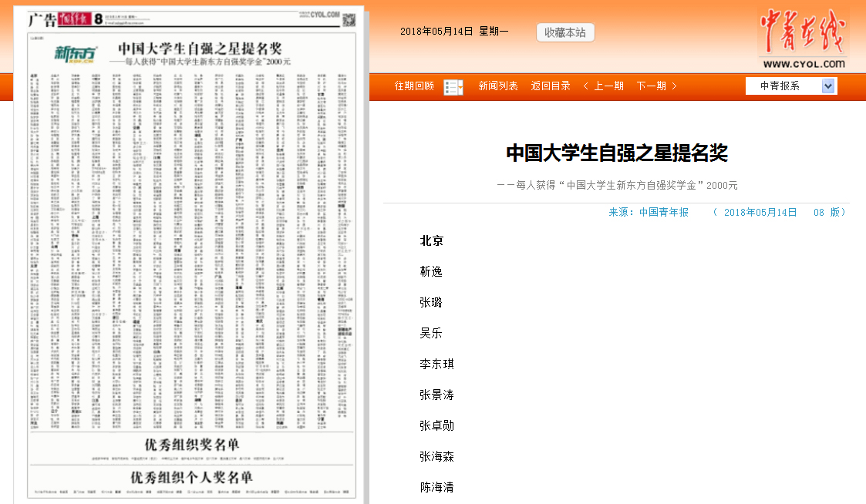Click the 2018年05月14日 article date link

click(760, 212)
